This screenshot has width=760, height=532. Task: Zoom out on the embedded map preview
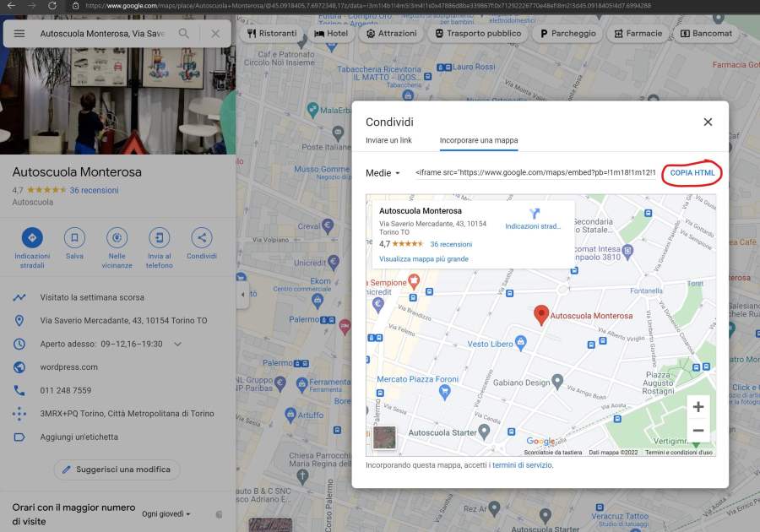pyautogui.click(x=698, y=431)
